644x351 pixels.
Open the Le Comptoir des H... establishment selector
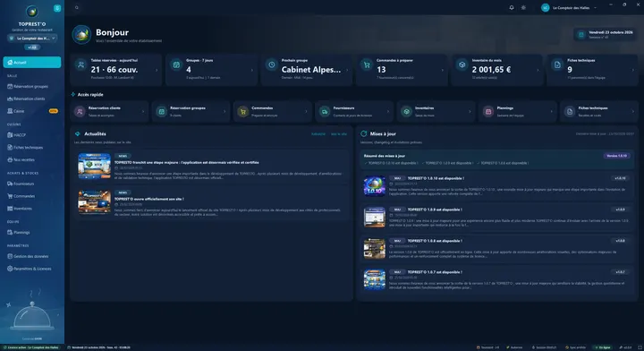[32, 39]
